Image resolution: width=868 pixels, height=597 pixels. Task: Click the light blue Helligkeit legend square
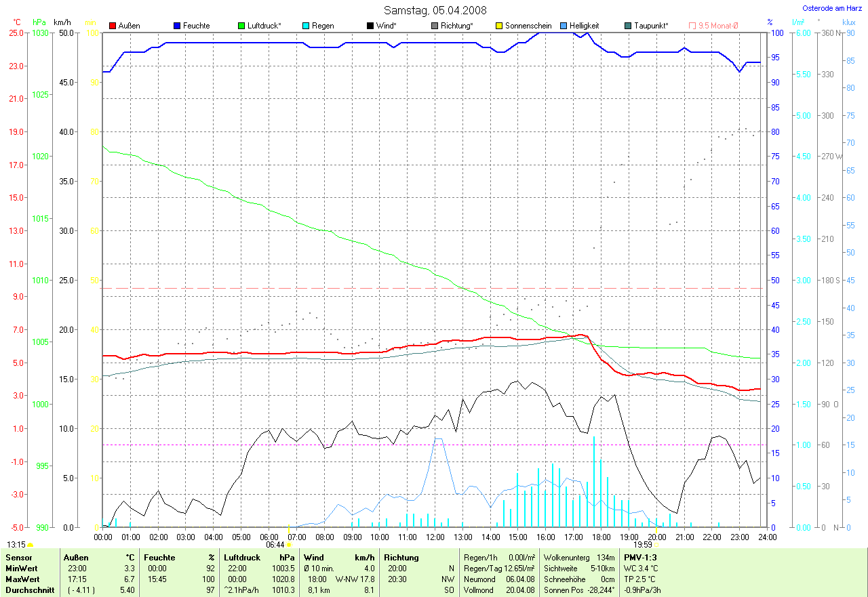564,26
